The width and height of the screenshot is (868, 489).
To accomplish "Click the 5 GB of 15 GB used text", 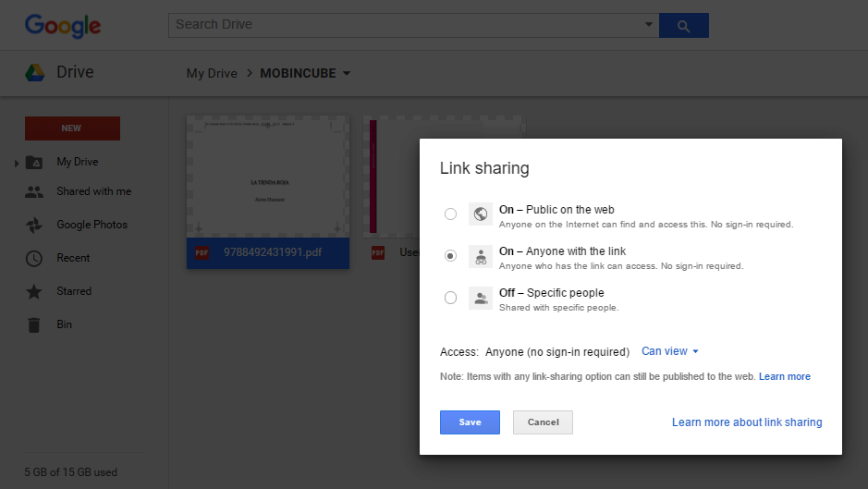I will tap(71, 472).
